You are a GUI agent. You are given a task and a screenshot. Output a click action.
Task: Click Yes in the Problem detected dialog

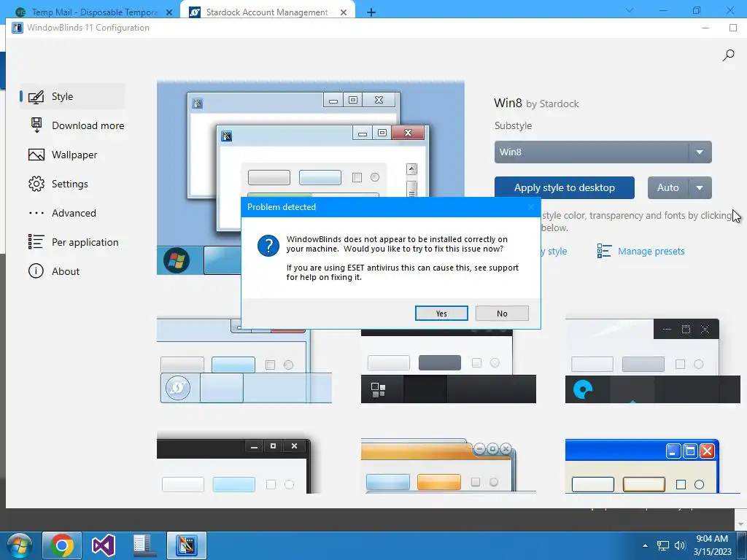(x=441, y=314)
